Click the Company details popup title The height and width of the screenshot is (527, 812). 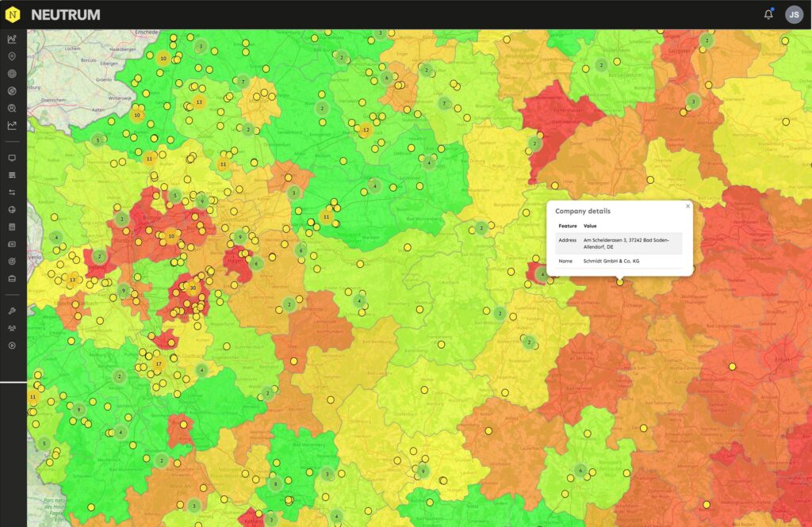(x=583, y=212)
